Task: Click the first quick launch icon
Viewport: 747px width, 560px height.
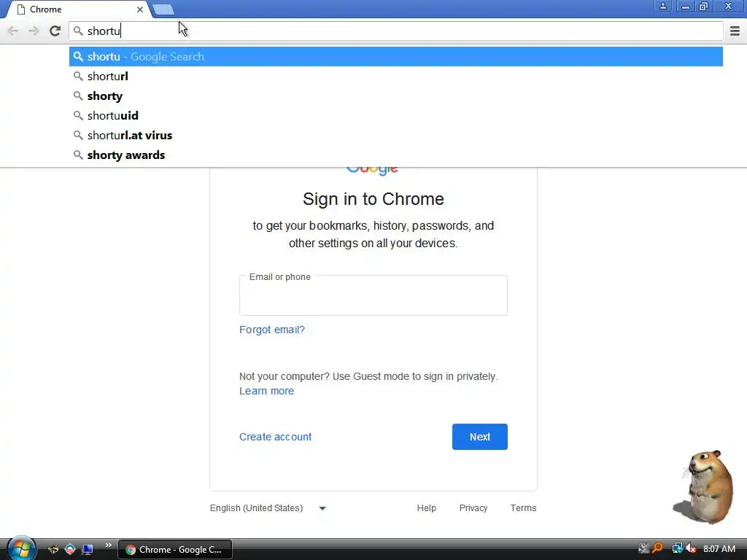Action: [x=53, y=550]
